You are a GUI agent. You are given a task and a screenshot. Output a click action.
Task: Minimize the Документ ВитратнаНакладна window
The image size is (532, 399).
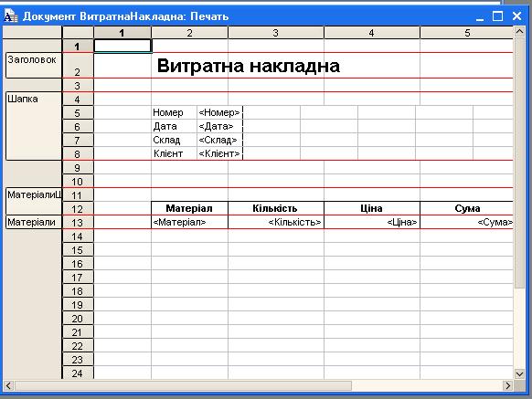[480, 16]
